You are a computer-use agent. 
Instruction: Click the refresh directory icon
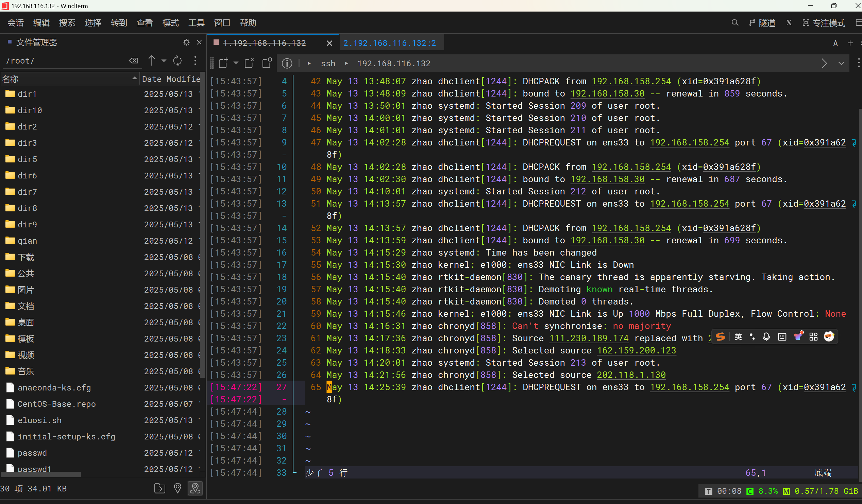[x=177, y=61]
